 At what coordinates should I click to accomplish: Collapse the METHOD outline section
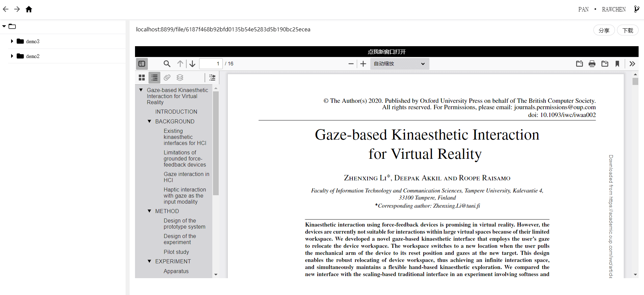pyautogui.click(x=150, y=211)
